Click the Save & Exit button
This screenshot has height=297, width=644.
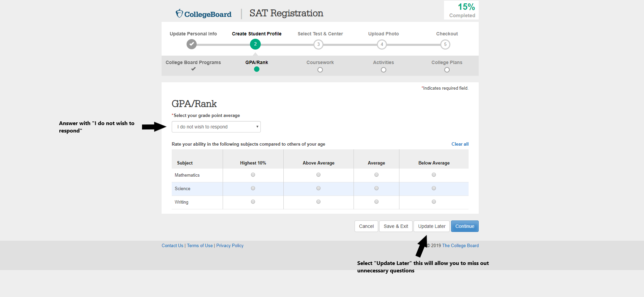(x=396, y=226)
